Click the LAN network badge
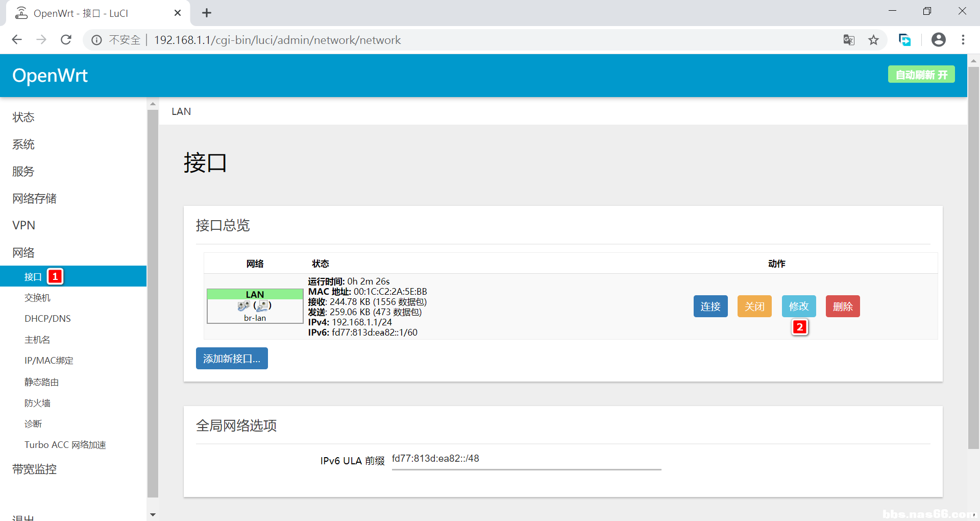 (255, 294)
